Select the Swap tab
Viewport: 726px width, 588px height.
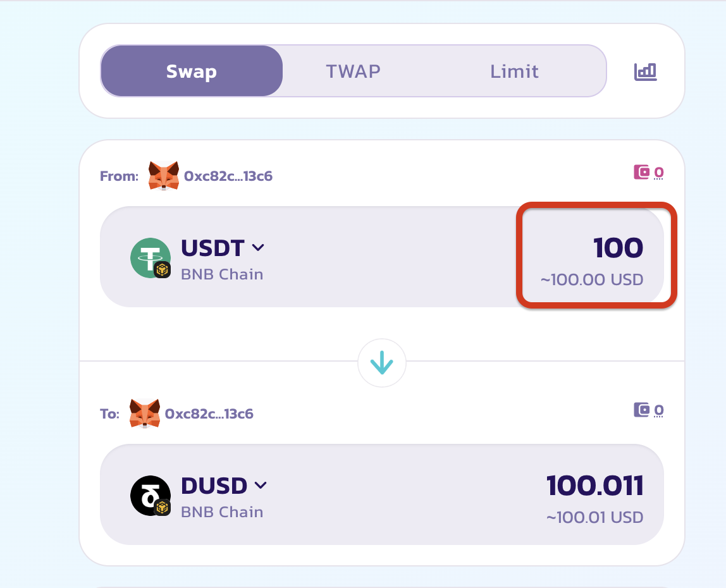click(x=192, y=71)
